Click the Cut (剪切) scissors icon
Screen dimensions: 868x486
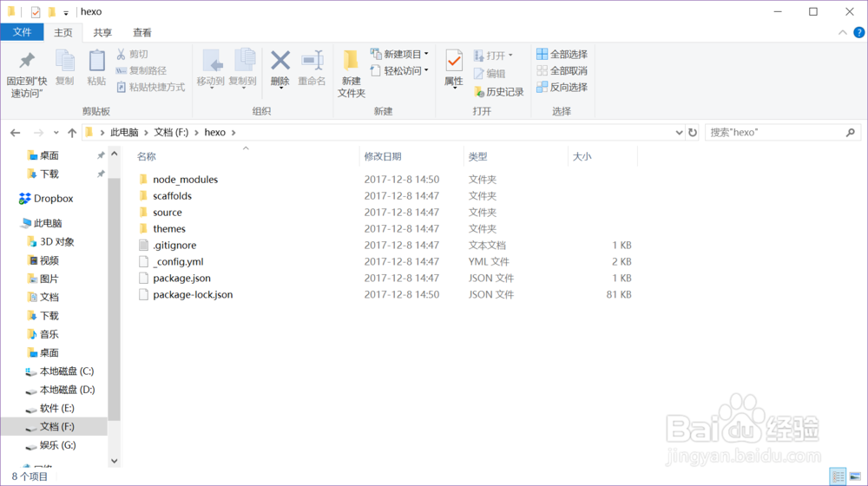pos(121,54)
